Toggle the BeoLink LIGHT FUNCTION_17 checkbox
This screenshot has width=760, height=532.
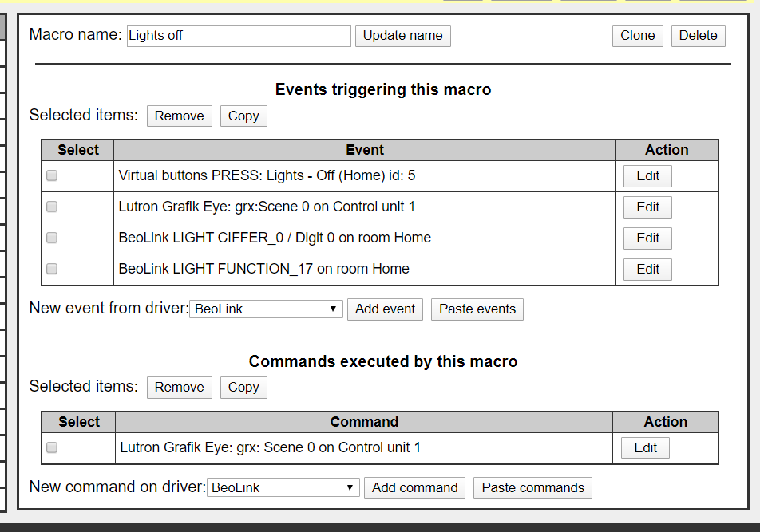click(52, 269)
